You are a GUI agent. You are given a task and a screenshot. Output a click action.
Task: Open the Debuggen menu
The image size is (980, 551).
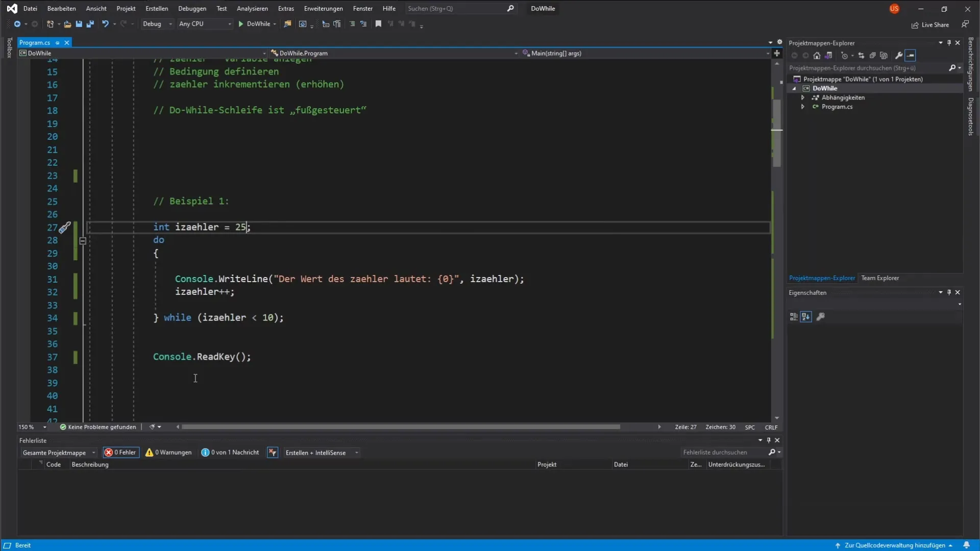click(192, 9)
